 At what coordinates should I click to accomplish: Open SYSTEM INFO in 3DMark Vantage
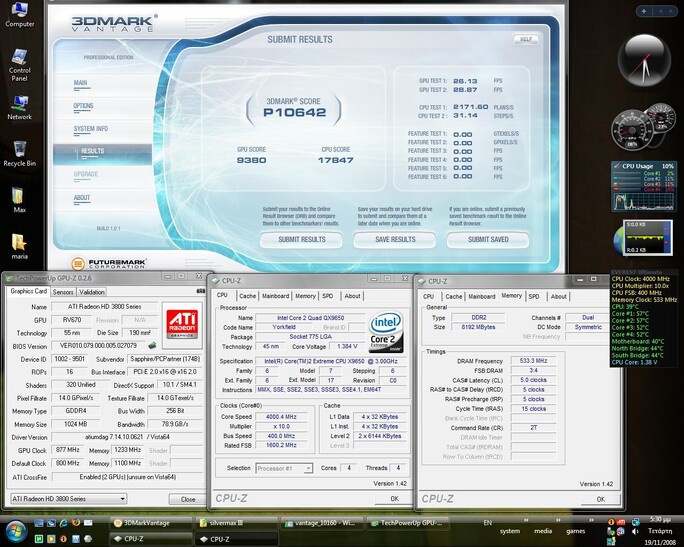point(91,129)
